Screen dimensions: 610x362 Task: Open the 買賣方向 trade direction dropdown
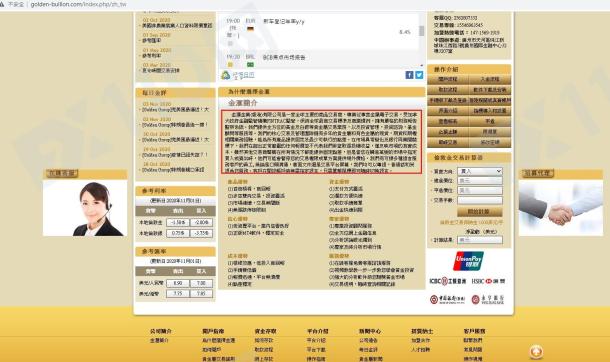click(x=480, y=171)
